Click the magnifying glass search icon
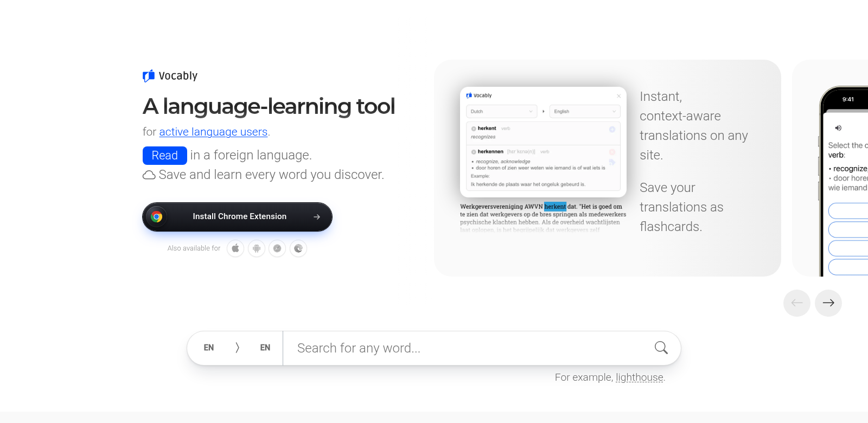Viewport: 868px width, 423px height. (661, 348)
